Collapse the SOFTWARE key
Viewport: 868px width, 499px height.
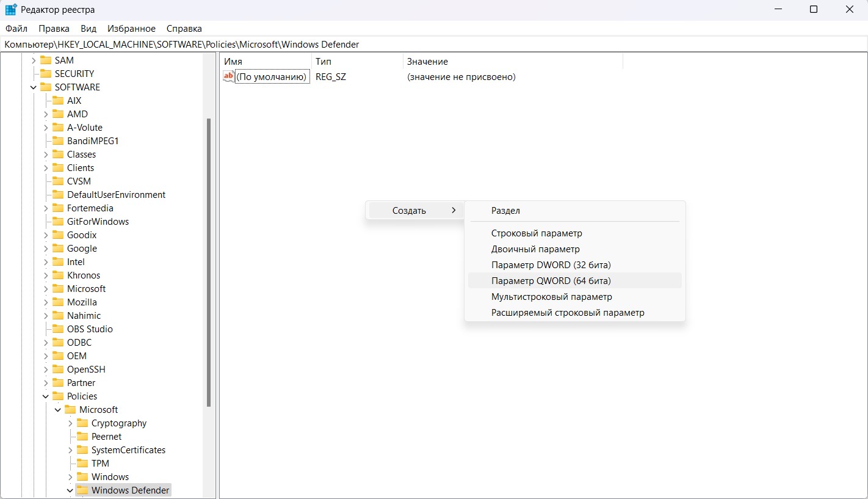[34, 87]
